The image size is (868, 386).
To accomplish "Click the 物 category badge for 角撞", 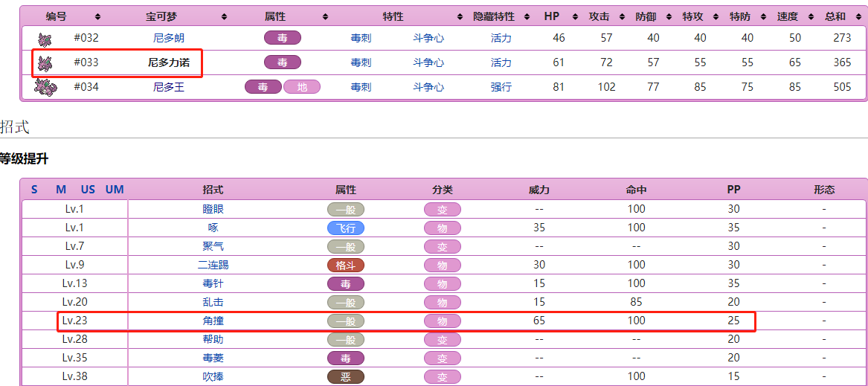I will pos(443,321).
